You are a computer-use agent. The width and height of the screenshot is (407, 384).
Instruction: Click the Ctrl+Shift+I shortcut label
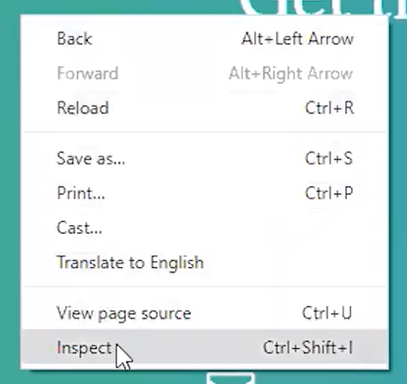tap(308, 348)
